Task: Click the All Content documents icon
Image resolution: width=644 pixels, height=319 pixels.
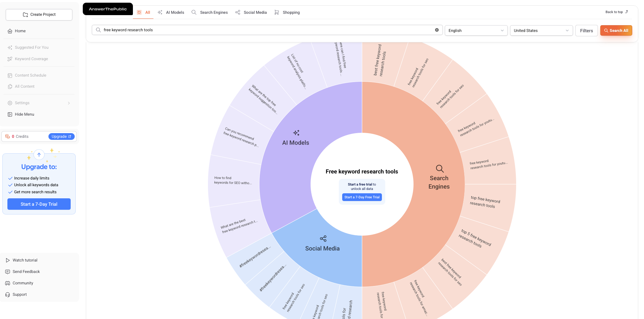Action: click(10, 86)
